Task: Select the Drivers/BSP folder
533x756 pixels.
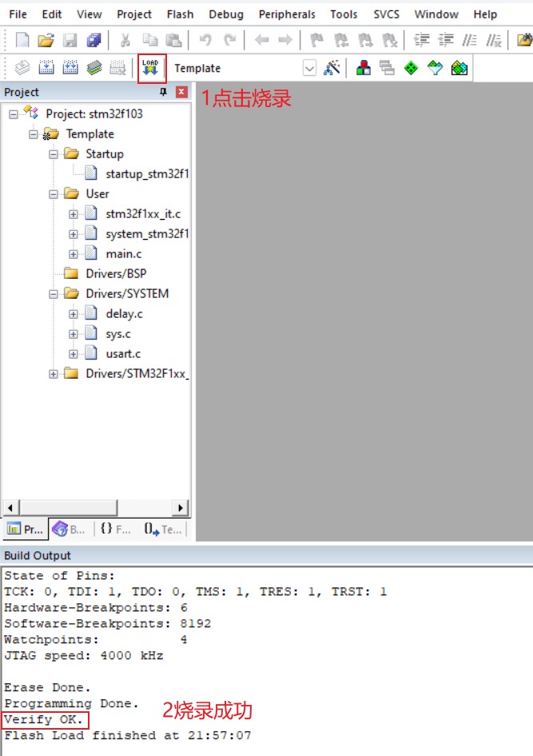Action: pyautogui.click(x=116, y=274)
